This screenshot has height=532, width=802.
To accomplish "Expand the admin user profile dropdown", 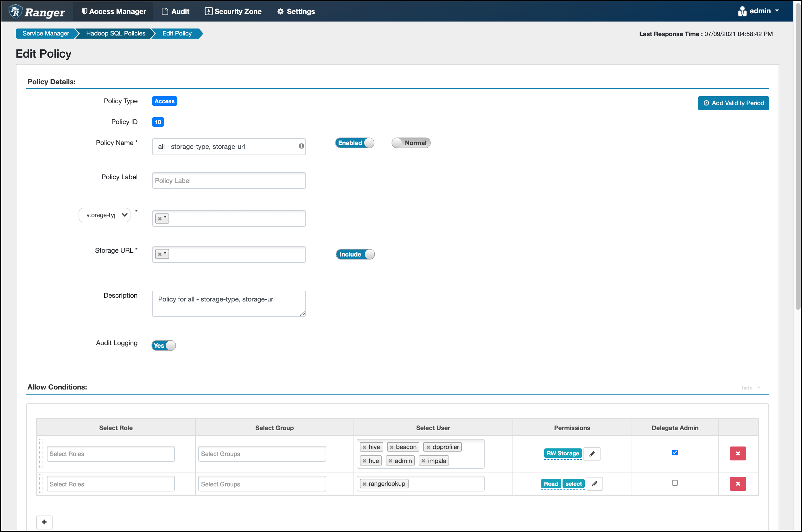I will coord(757,11).
